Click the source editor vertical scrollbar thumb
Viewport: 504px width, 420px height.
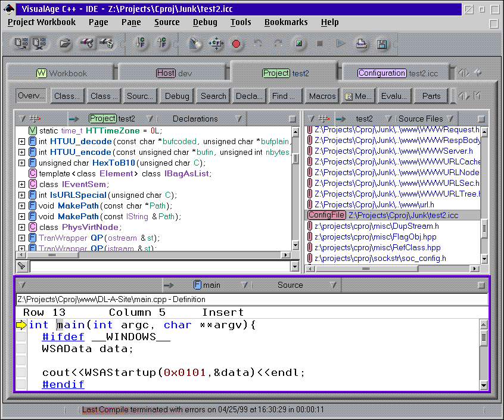484,338
